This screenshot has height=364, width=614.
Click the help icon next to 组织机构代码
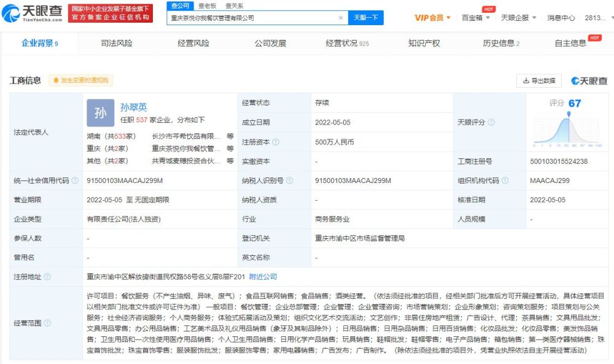(505, 180)
